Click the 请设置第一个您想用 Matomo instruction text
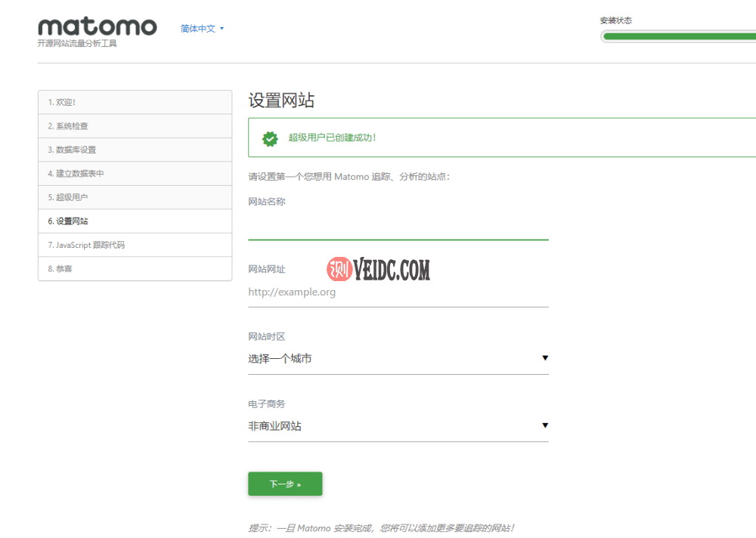Image resolution: width=756 pixels, height=538 pixels. [x=349, y=177]
